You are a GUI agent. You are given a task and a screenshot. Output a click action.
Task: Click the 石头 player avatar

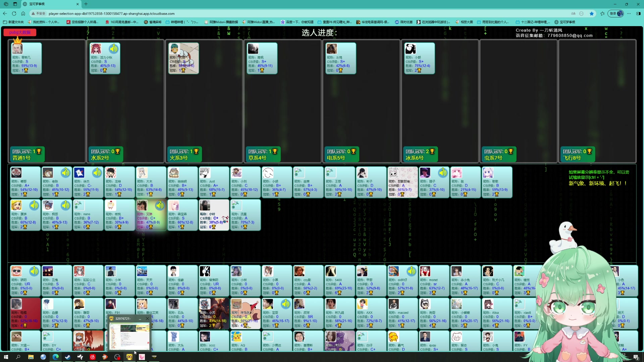pyautogui.click(x=174, y=304)
